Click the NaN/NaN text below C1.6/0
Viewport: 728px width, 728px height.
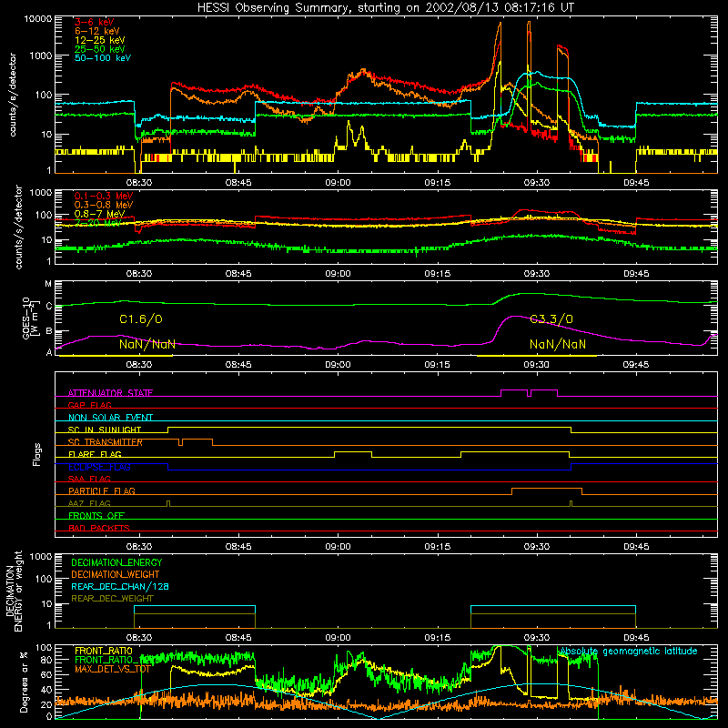click(147, 345)
